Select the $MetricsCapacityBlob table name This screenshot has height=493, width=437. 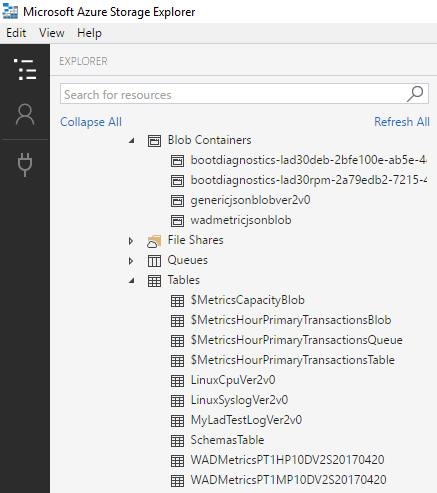[247, 300]
